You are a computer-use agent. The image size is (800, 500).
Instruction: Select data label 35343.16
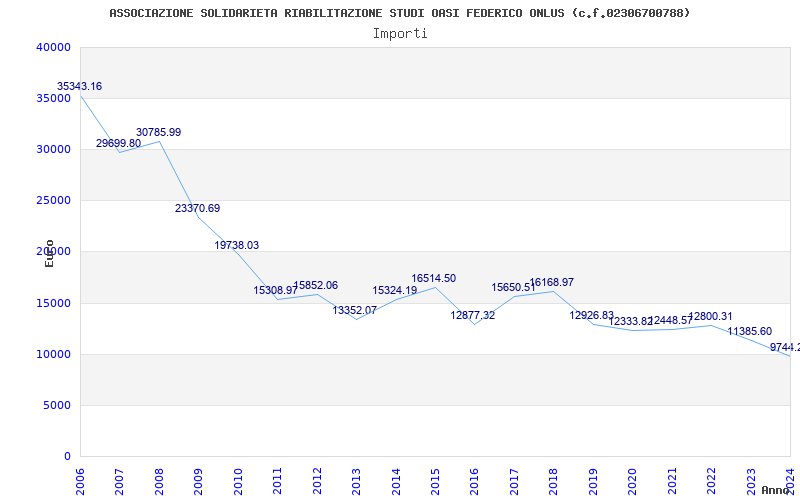coord(79,86)
